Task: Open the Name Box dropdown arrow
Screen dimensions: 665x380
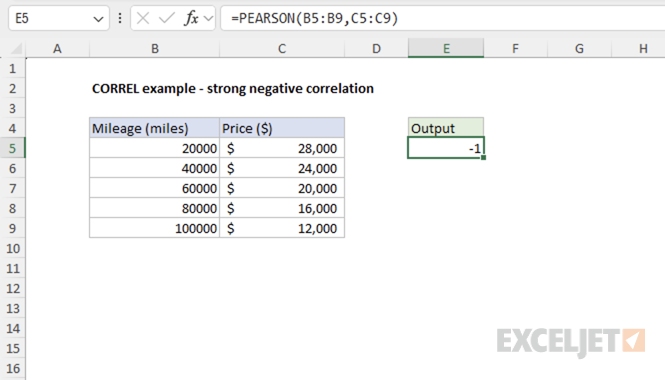Action: [98, 19]
